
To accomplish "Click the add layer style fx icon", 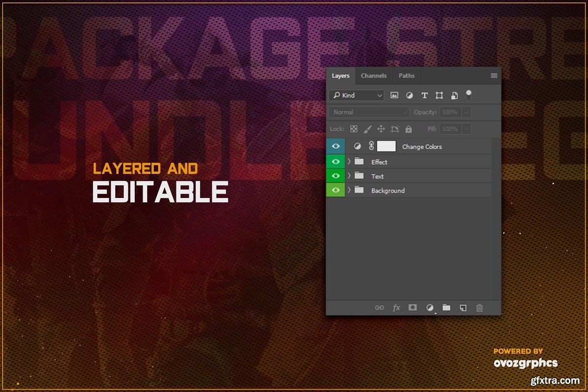I will [x=396, y=308].
